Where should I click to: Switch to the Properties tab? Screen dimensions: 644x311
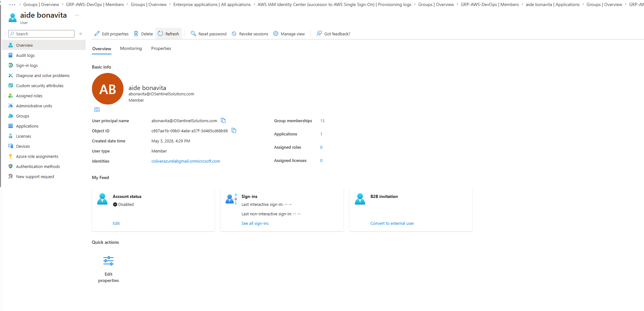tap(161, 48)
